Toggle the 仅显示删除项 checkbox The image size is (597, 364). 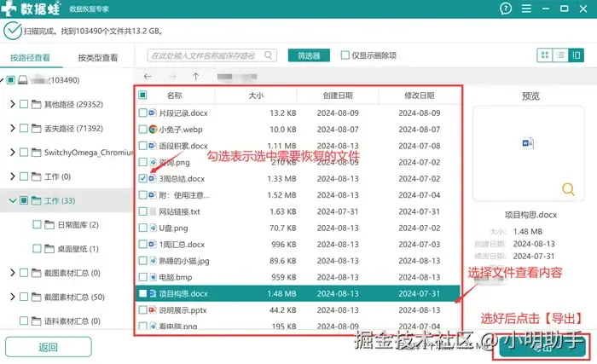point(345,55)
